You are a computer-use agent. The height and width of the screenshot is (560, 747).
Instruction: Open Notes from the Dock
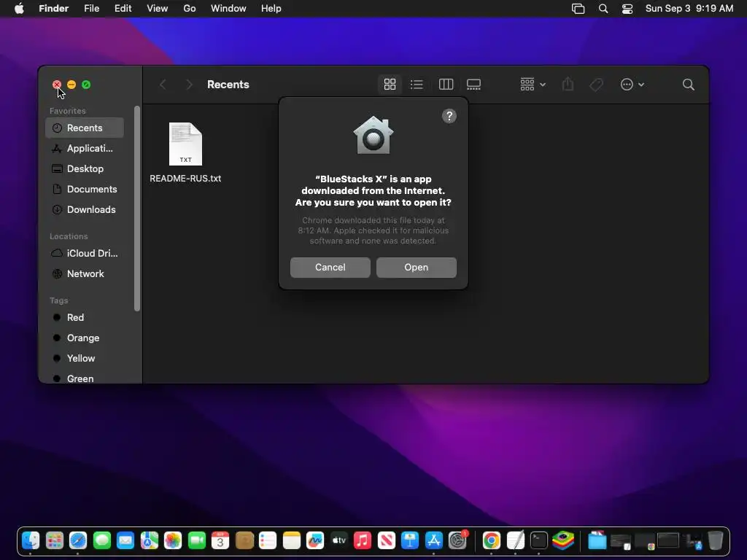coord(292,540)
